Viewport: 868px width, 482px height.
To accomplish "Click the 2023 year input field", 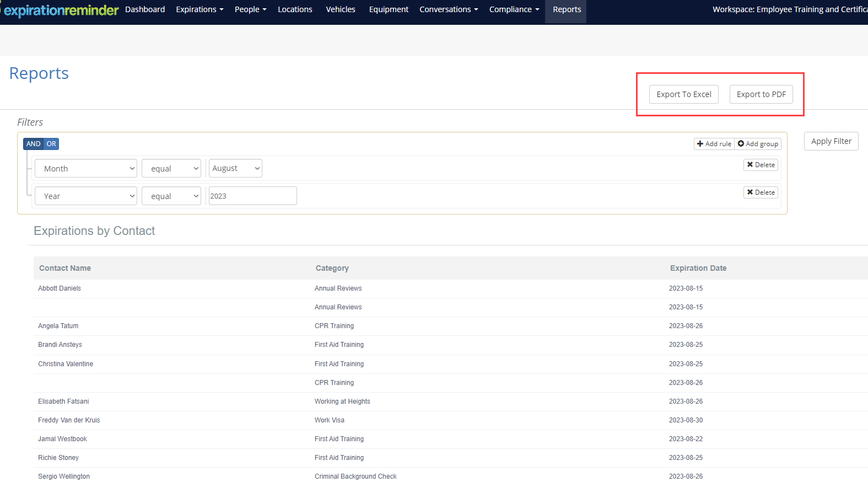I will pyautogui.click(x=252, y=196).
